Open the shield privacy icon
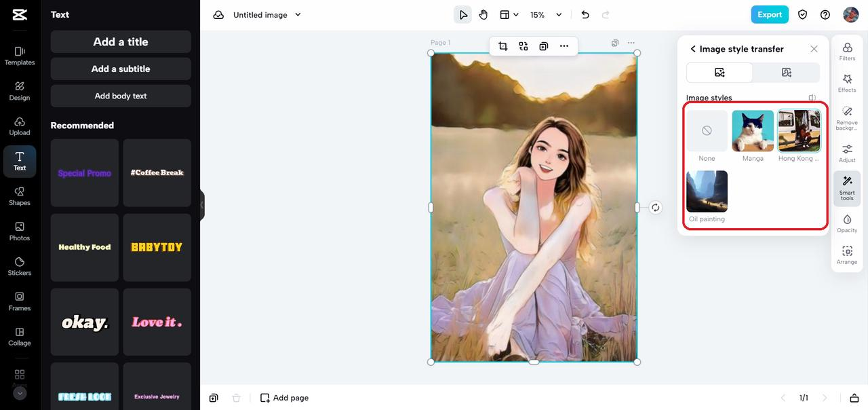The height and width of the screenshot is (410, 868). click(x=803, y=15)
